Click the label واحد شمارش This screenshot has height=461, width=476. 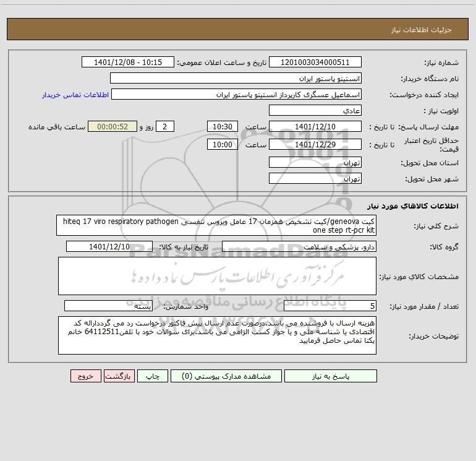186,306
